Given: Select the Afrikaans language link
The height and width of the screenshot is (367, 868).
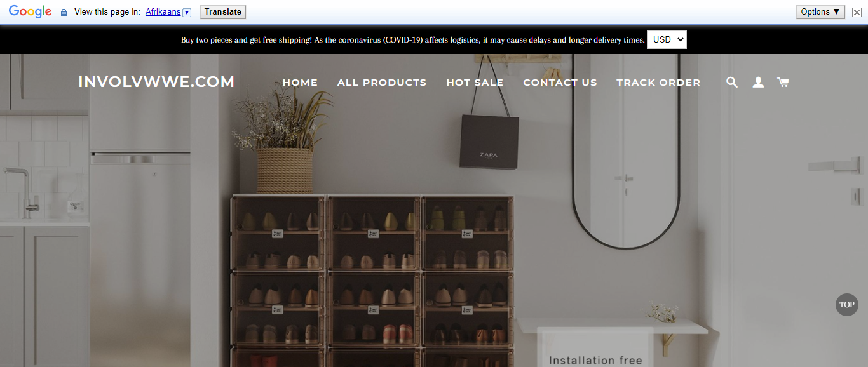Looking at the screenshot, I should click(163, 12).
